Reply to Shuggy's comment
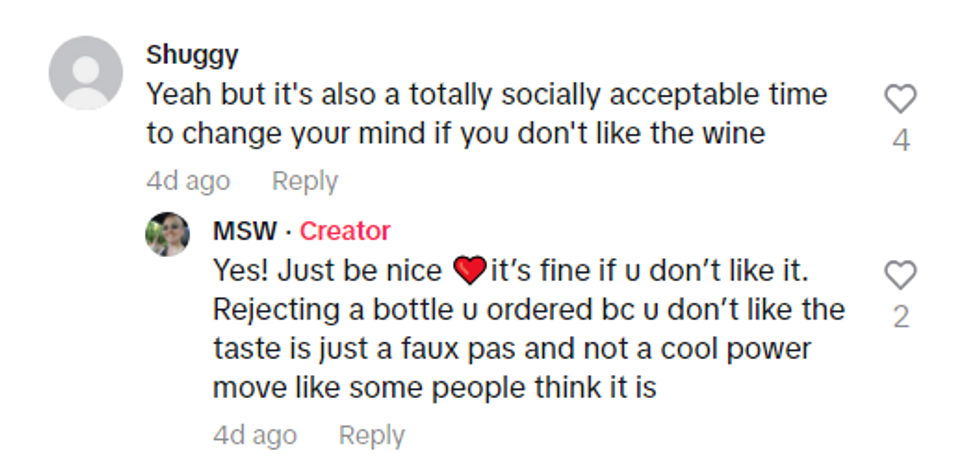This screenshot has width=980, height=468. tap(305, 181)
